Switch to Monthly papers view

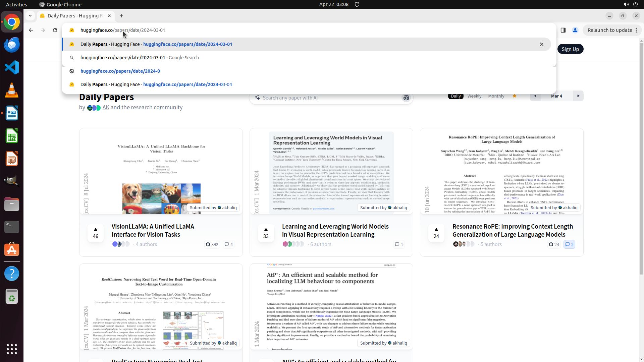coord(496,96)
